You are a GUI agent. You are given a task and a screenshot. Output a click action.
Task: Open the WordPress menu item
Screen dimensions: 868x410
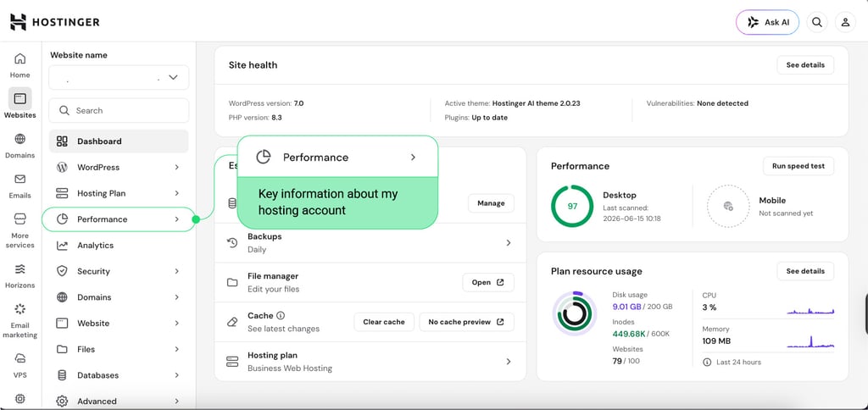click(x=119, y=167)
